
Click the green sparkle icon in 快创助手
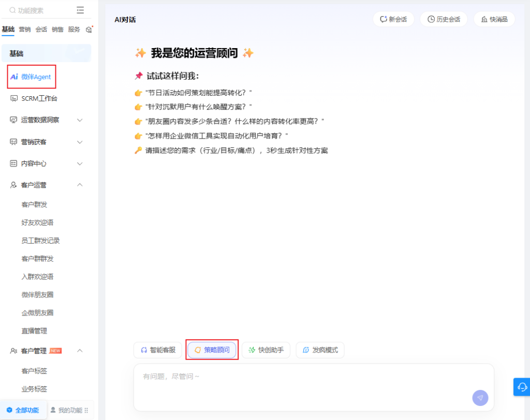[x=252, y=350]
